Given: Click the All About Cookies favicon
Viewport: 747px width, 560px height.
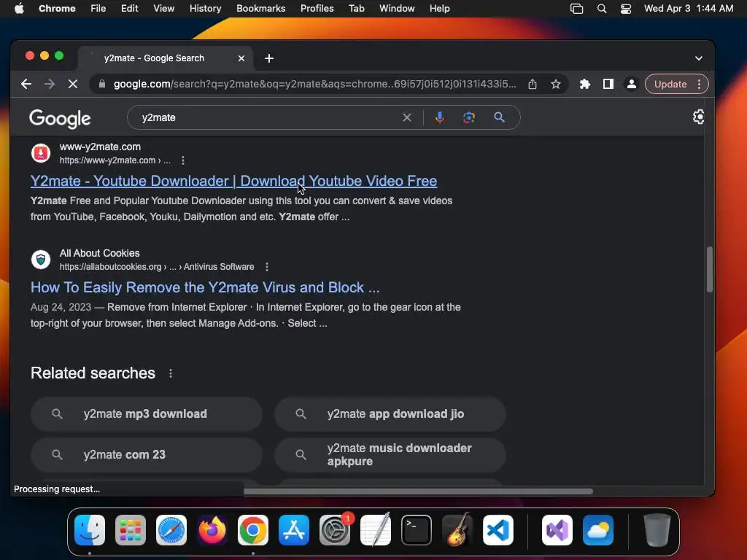Looking at the screenshot, I should point(41,260).
